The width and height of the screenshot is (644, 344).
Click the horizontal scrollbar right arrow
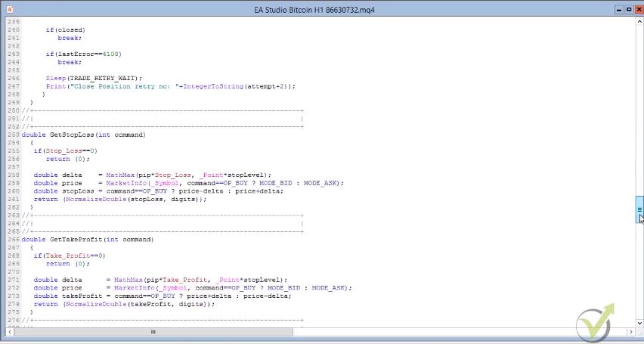tap(630, 332)
